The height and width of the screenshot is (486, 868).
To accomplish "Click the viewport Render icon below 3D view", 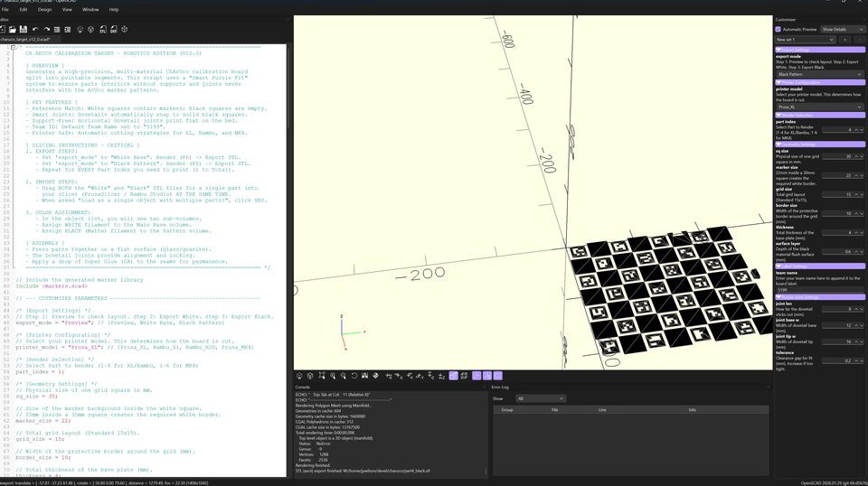I will (310, 376).
